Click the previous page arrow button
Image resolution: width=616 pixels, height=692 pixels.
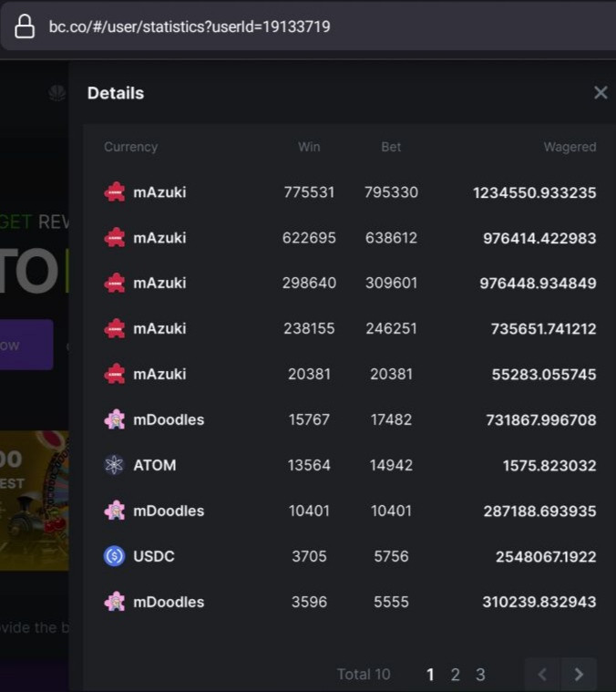click(x=542, y=674)
